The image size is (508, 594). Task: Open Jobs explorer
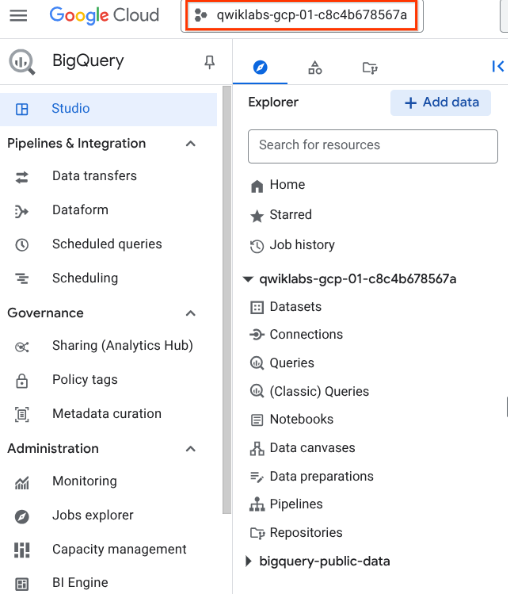(x=93, y=515)
